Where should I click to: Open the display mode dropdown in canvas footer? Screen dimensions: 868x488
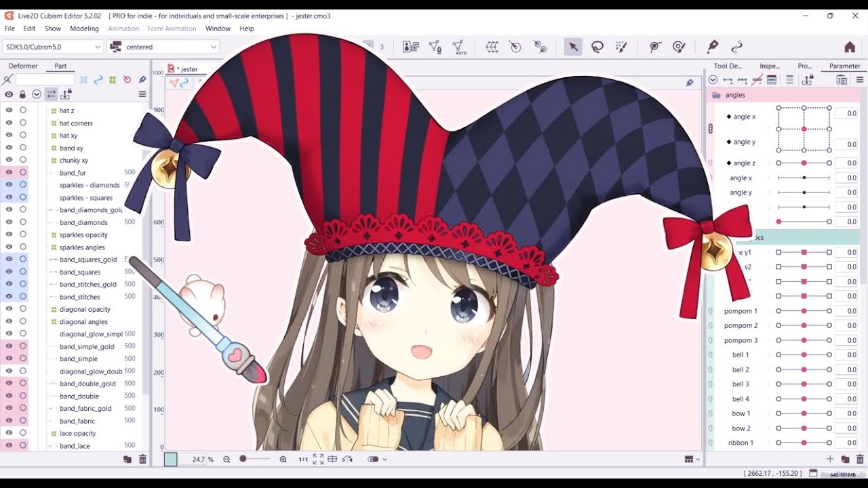(376, 460)
